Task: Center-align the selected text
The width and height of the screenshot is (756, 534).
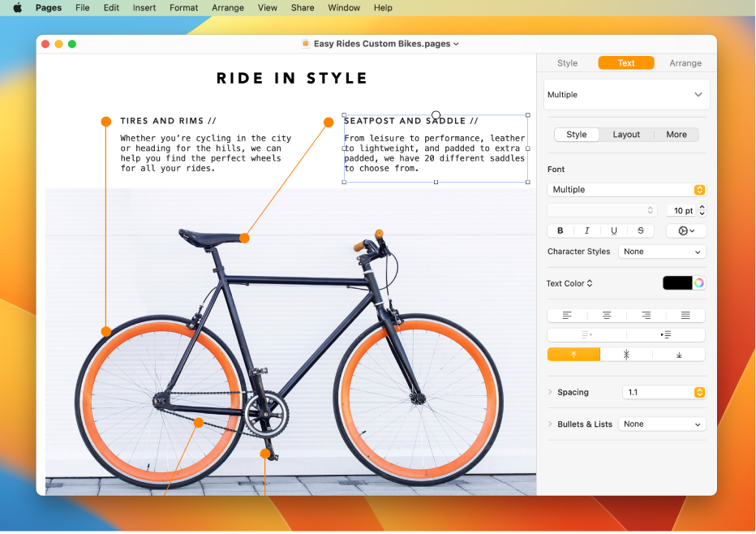Action: (x=606, y=315)
